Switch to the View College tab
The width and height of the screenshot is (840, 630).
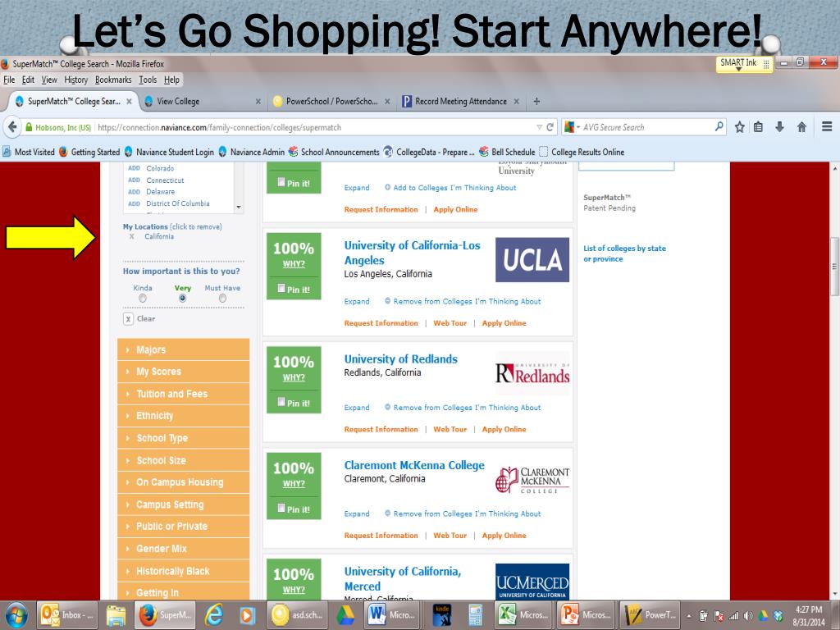point(203,101)
